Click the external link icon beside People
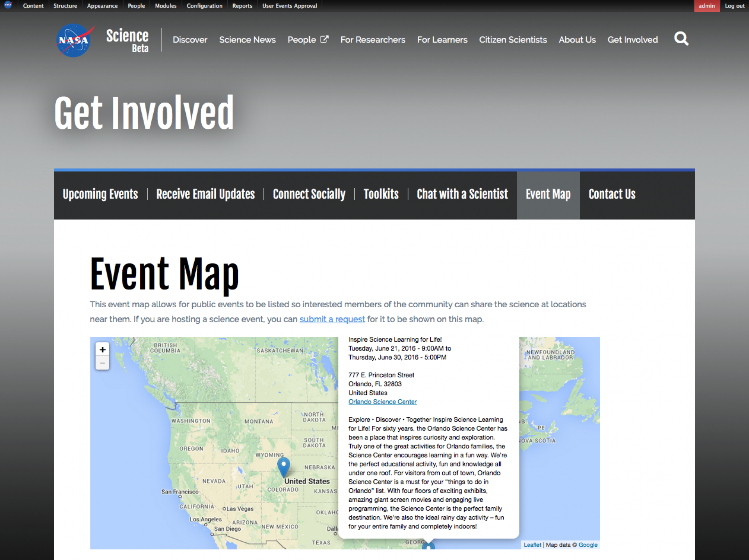 pos(324,39)
